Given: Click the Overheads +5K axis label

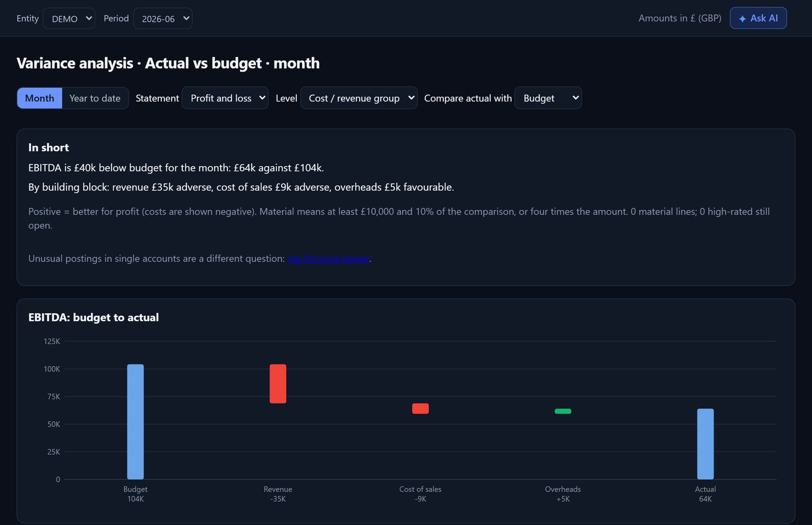Looking at the screenshot, I should tap(563, 494).
